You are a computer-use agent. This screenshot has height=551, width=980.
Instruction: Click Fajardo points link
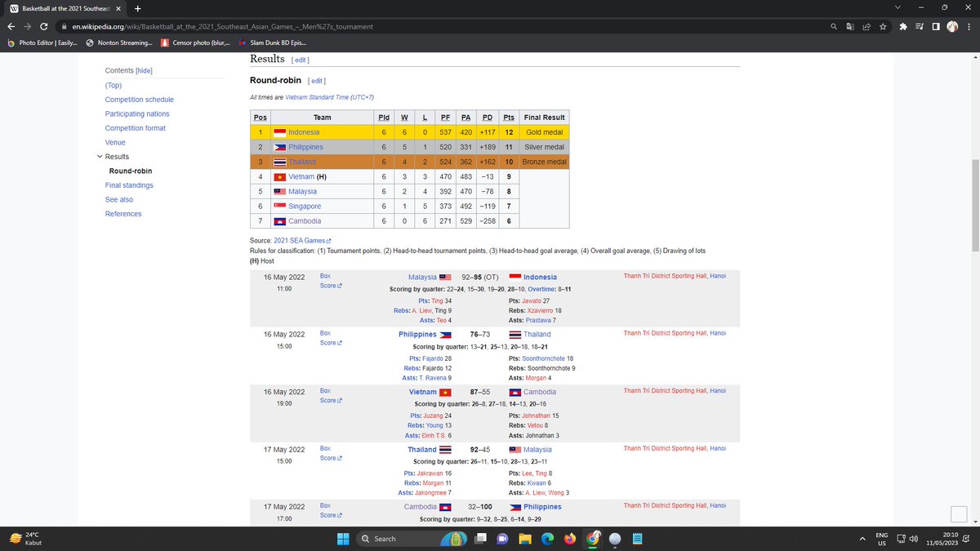pyautogui.click(x=431, y=358)
